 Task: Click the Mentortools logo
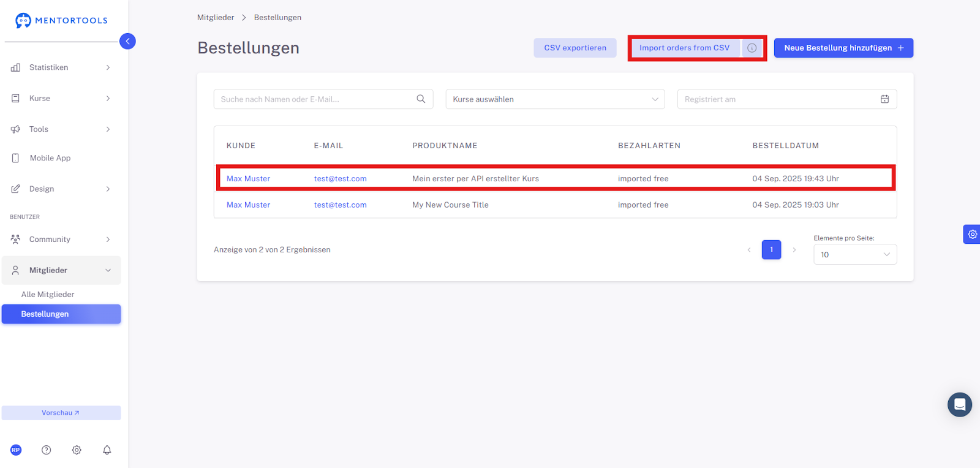click(x=61, y=20)
